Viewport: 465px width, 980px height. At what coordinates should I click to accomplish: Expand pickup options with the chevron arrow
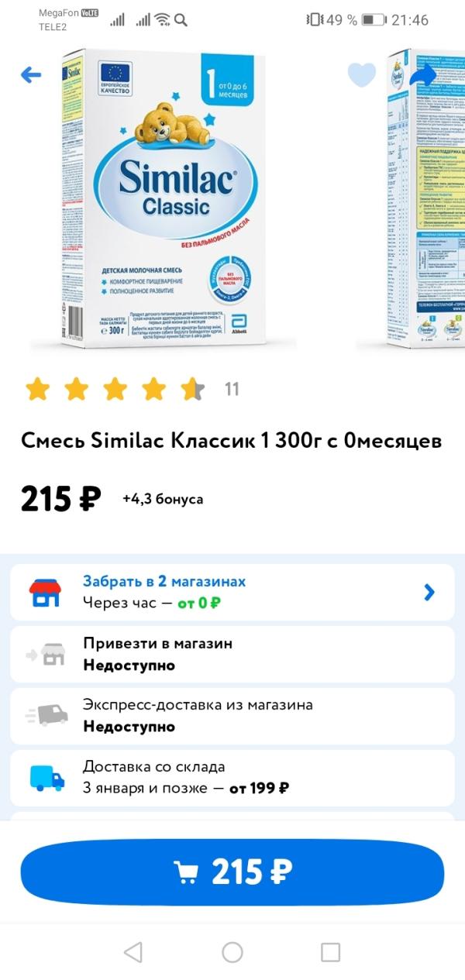[x=429, y=593]
